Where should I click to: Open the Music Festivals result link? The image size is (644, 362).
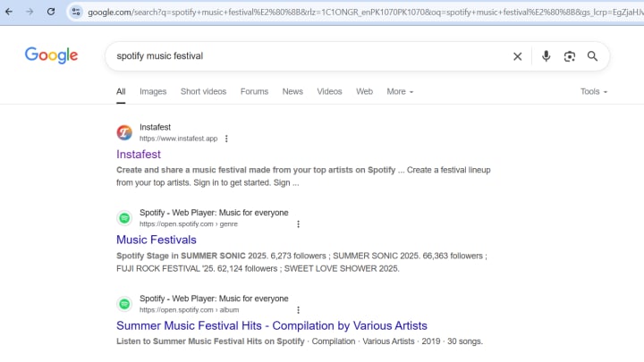coord(156,240)
